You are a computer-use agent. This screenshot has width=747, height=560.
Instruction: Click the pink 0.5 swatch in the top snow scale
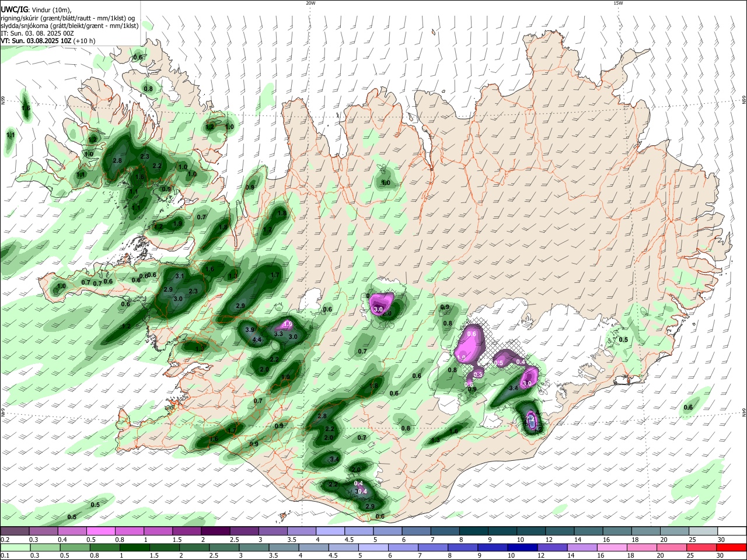(x=100, y=531)
